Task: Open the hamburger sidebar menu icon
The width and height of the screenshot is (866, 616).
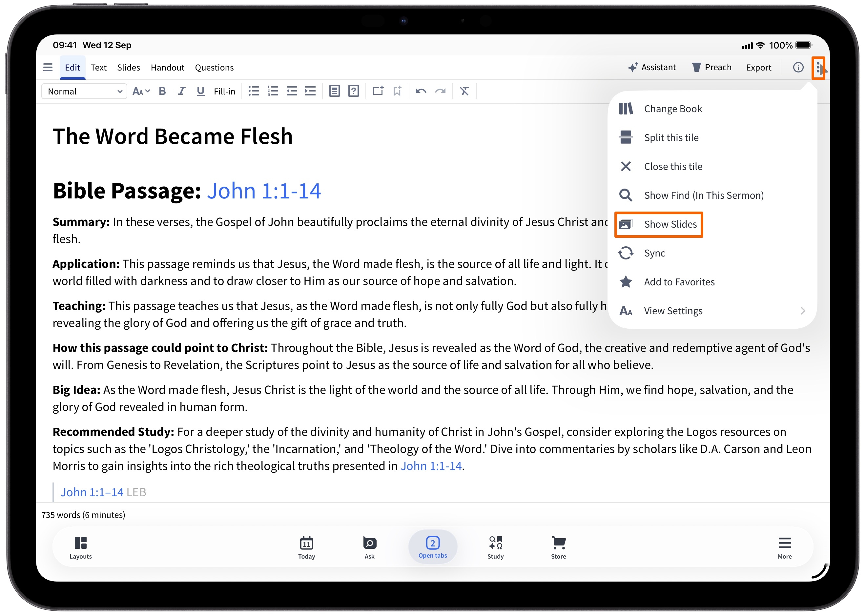Action: (48, 68)
